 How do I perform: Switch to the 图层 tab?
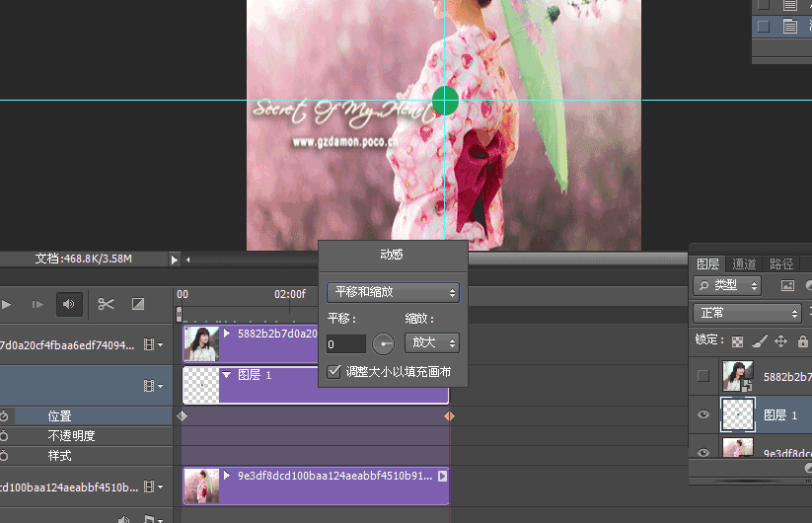coord(708,264)
